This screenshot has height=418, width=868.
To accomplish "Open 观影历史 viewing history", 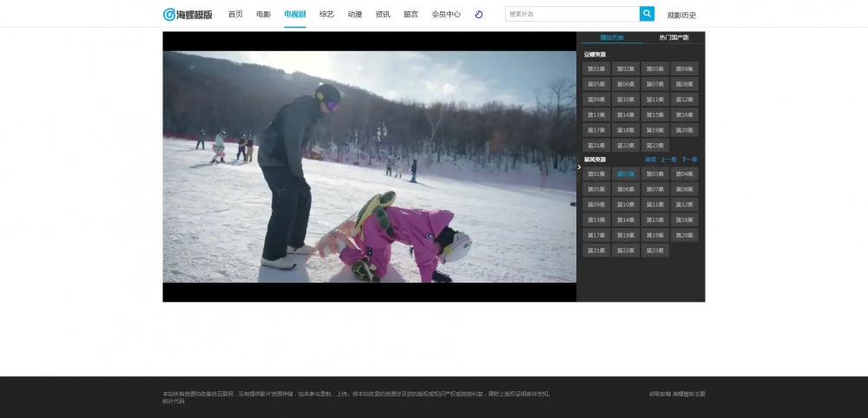I will click(681, 15).
